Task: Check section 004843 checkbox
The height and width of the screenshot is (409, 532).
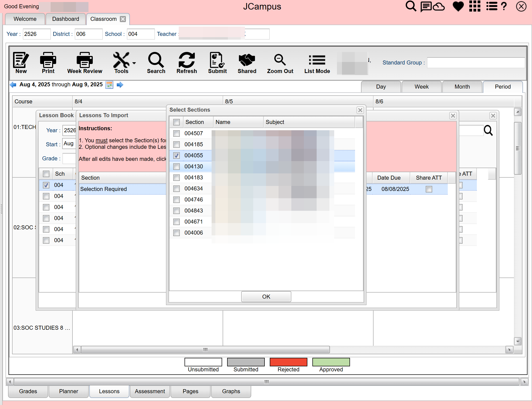Action: [176, 211]
